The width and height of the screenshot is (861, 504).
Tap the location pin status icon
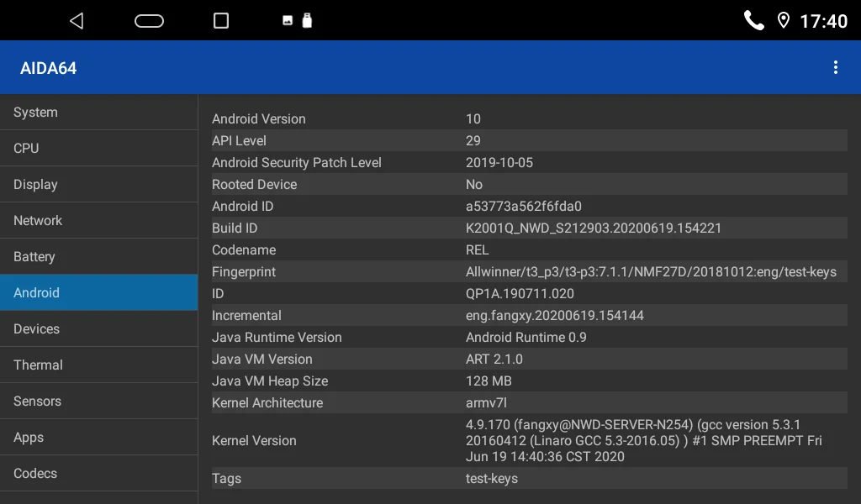coord(784,21)
